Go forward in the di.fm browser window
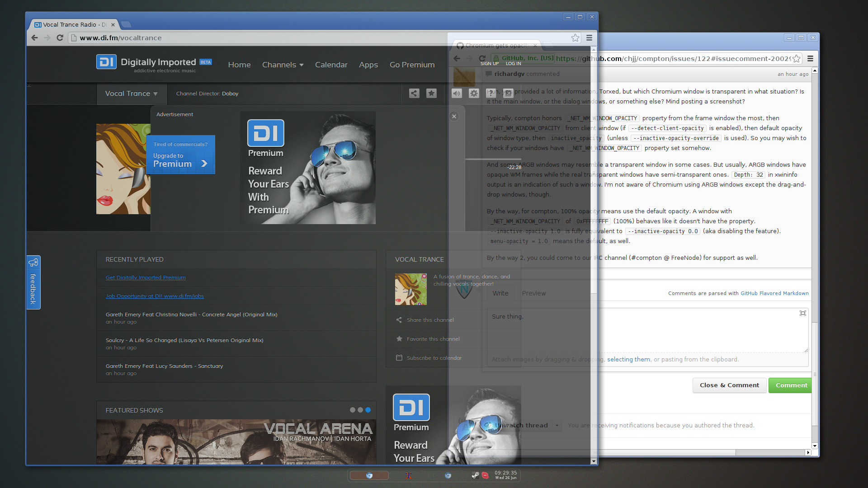The width and height of the screenshot is (868, 488). [47, 38]
